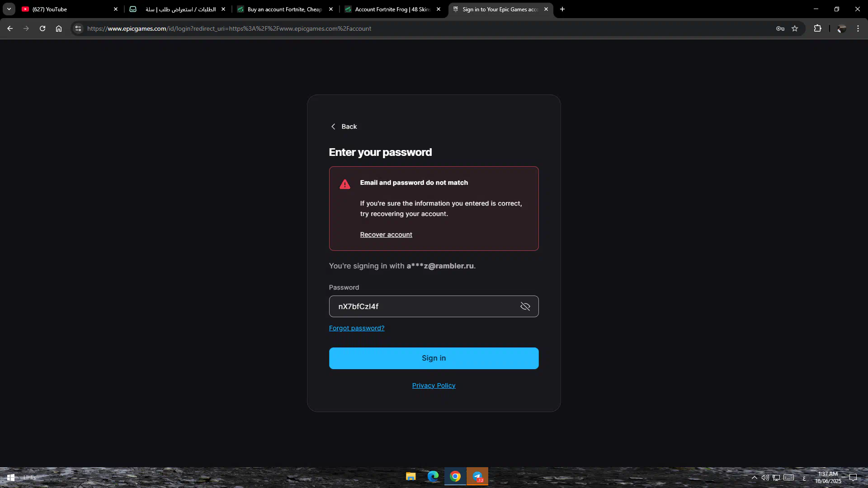This screenshot has height=488, width=868.
Task: Click the red warning triangle icon
Action: pos(345,184)
